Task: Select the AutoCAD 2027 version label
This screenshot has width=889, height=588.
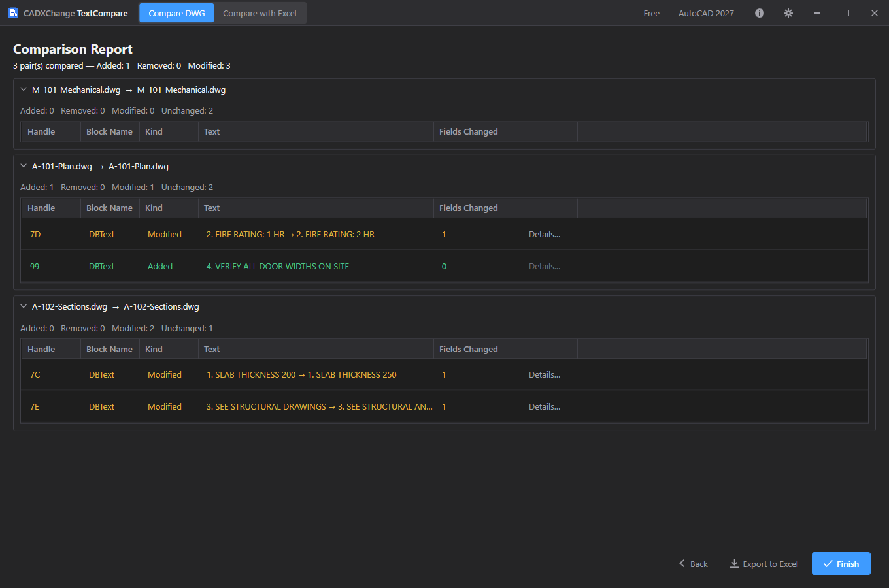Action: tap(706, 13)
